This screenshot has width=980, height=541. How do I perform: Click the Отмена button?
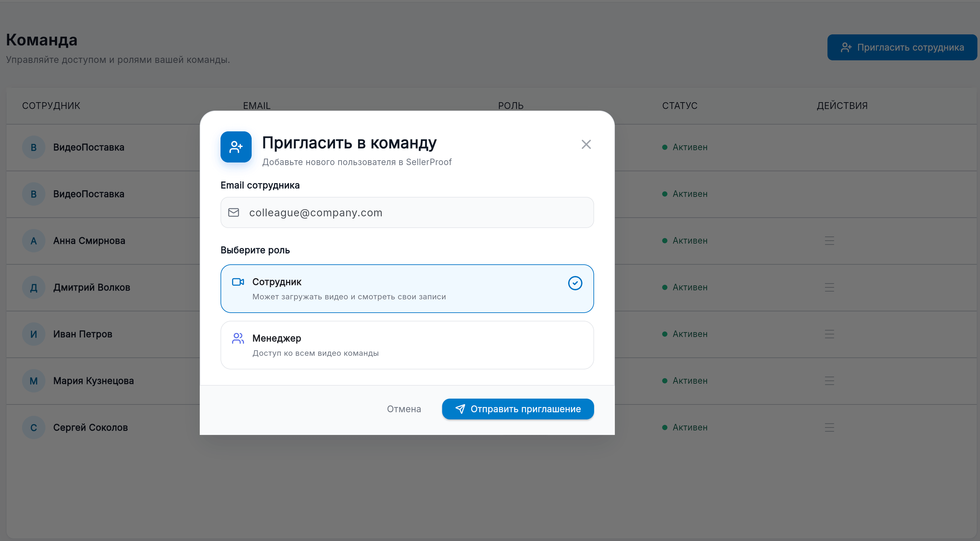pos(404,409)
